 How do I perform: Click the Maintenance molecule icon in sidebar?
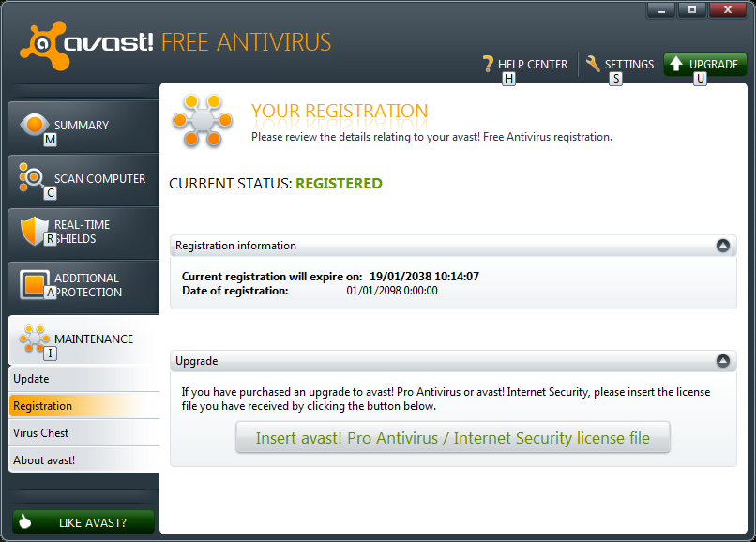coord(33,338)
